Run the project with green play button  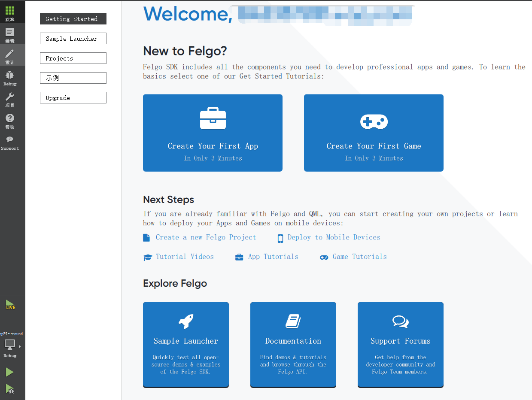[x=9, y=372]
